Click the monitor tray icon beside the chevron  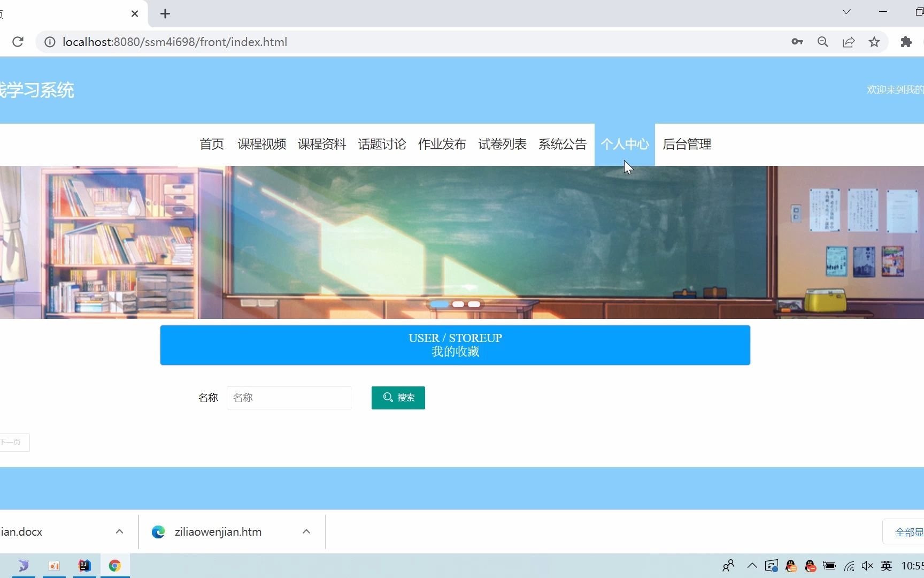772,566
